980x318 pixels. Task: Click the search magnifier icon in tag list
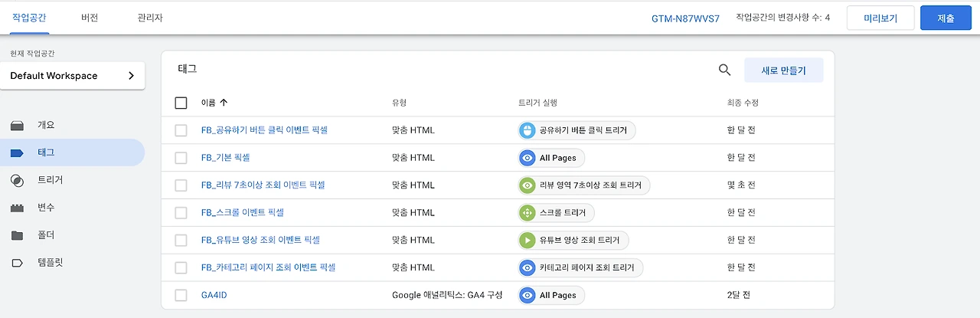724,70
